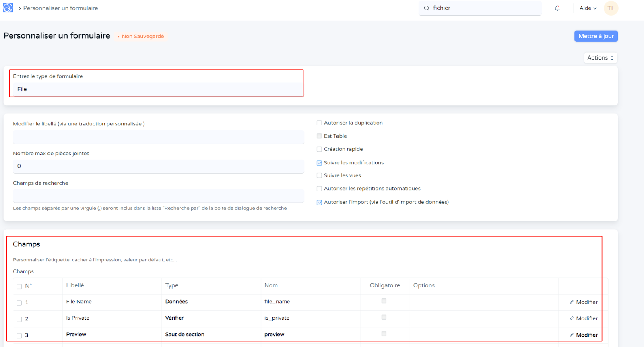The image size is (644, 347).
Task: Select the checkbox for row 1
Action: pyautogui.click(x=19, y=303)
